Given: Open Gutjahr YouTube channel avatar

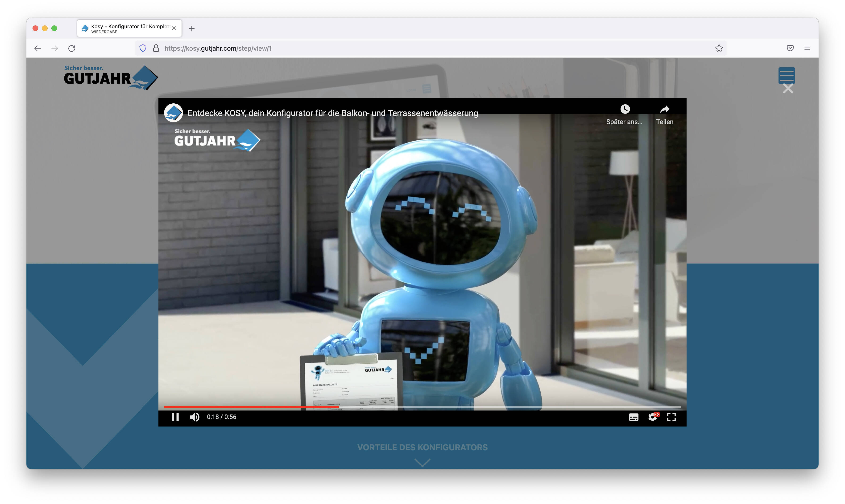Looking at the screenshot, I should tap(173, 113).
